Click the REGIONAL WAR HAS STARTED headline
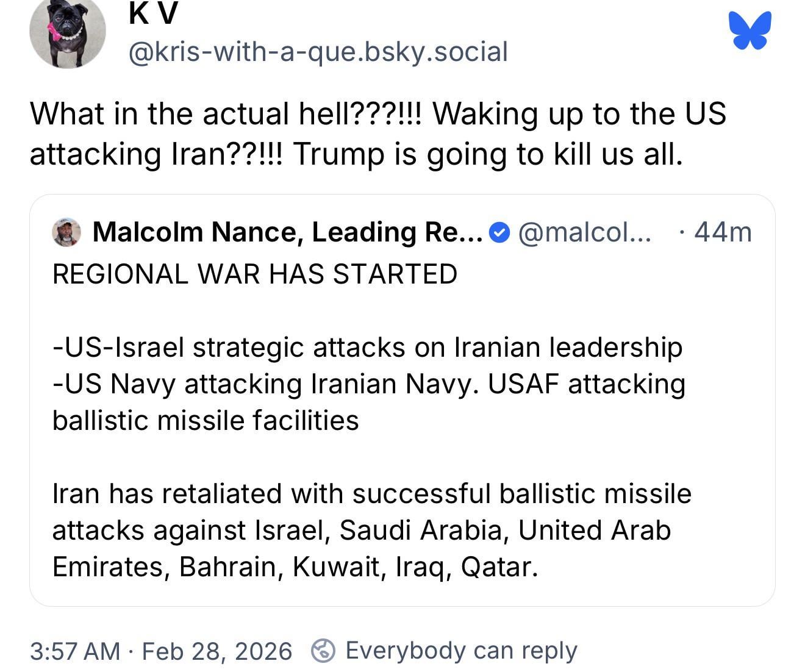Screen dimensions: 805x672 (x=255, y=274)
